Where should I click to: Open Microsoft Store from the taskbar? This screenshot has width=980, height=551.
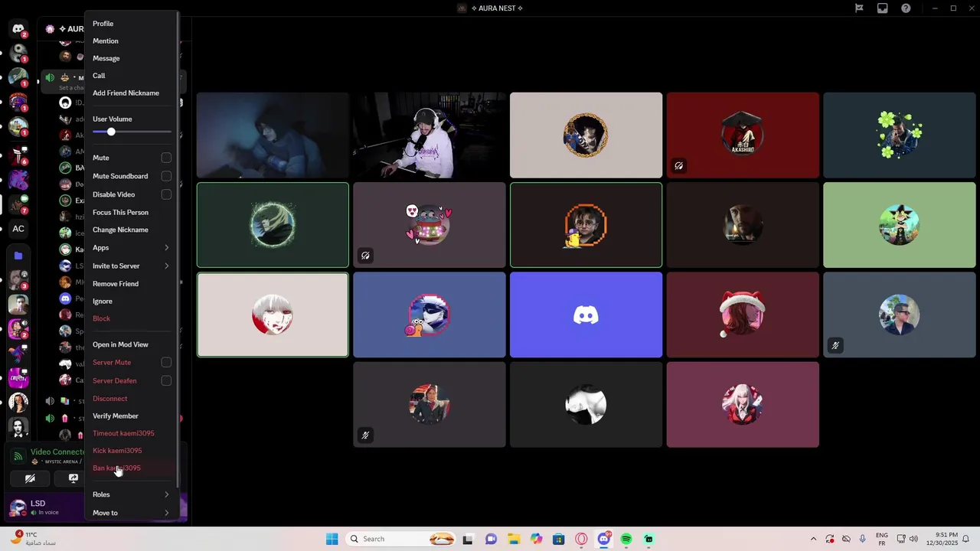(x=559, y=539)
